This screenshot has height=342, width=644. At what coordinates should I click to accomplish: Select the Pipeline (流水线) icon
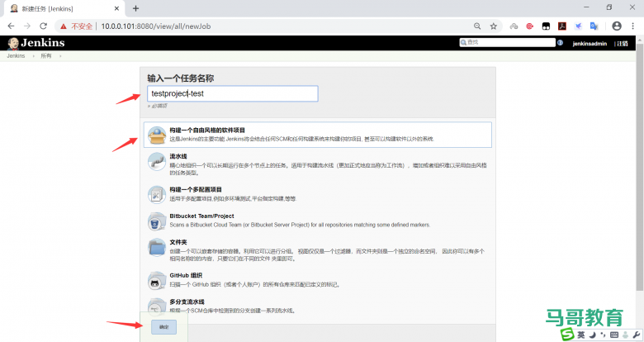tap(157, 162)
